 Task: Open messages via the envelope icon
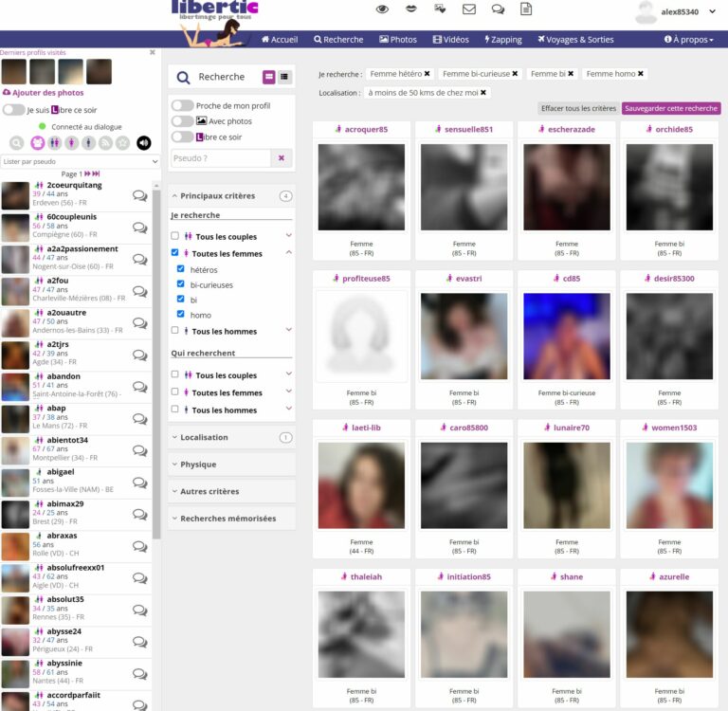468,9
